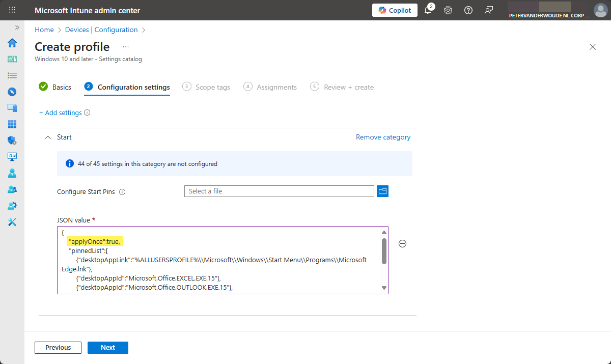The width and height of the screenshot is (611, 364).
Task: Click the folder browse icon for file
Action: 382,191
